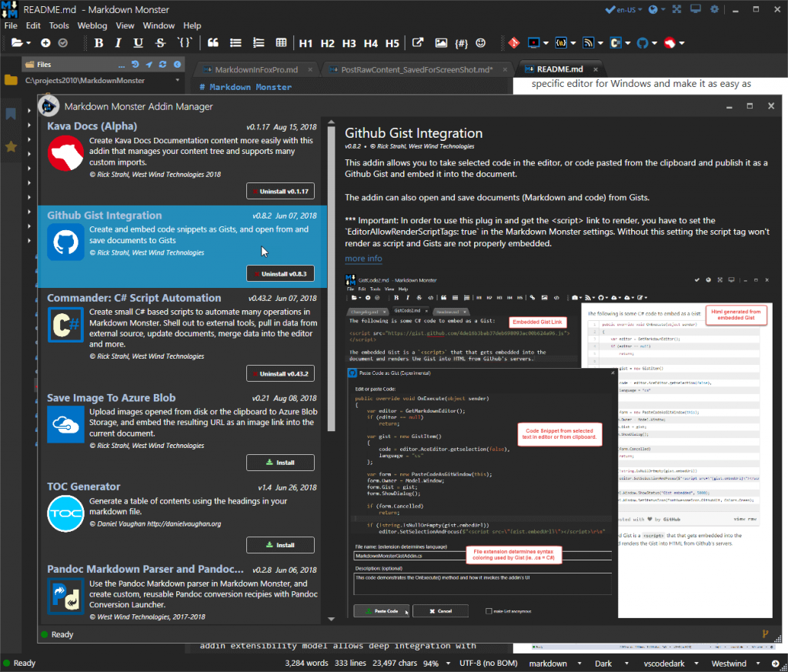Insert a blockquote

pyautogui.click(x=212, y=43)
